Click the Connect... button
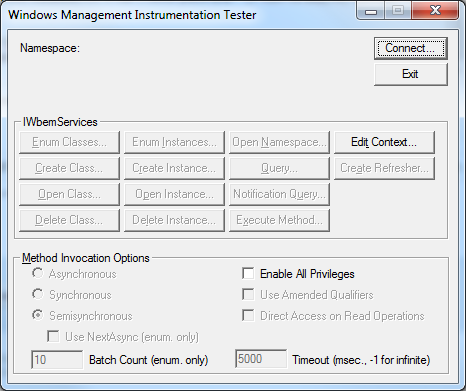 coord(410,48)
